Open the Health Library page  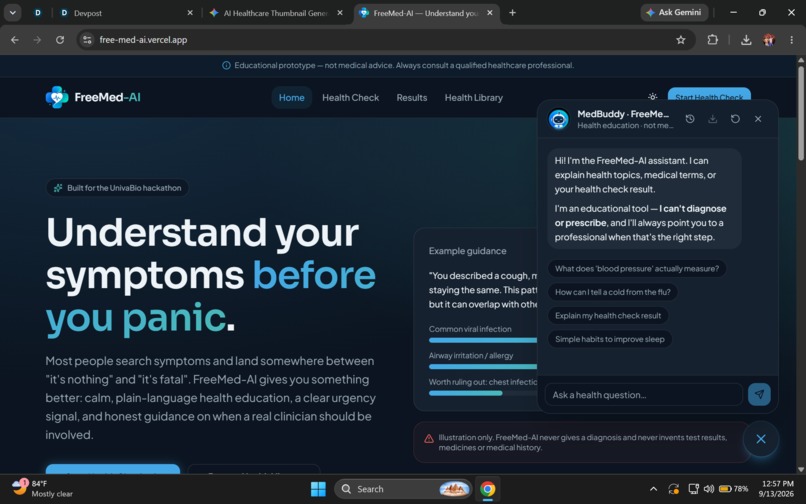click(x=473, y=97)
